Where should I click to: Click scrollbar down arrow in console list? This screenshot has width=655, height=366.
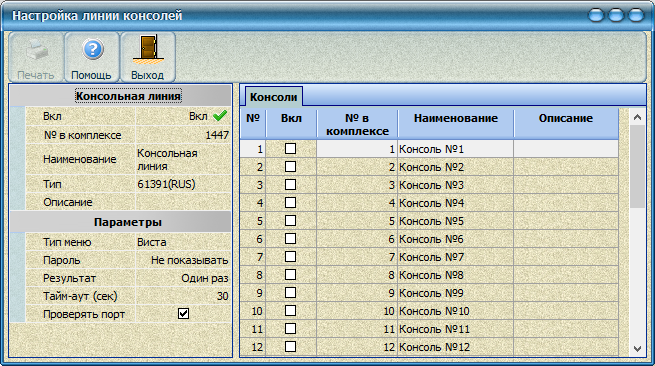[x=637, y=348]
